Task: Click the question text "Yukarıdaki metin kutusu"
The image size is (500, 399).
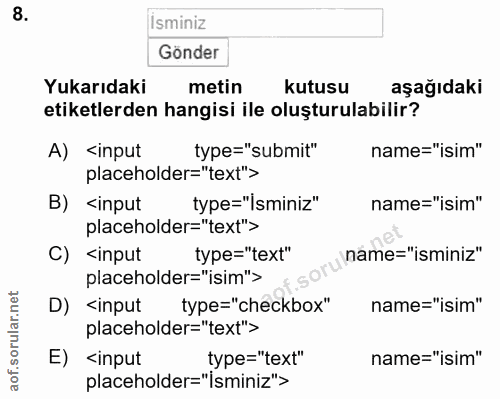Action: pos(196,87)
